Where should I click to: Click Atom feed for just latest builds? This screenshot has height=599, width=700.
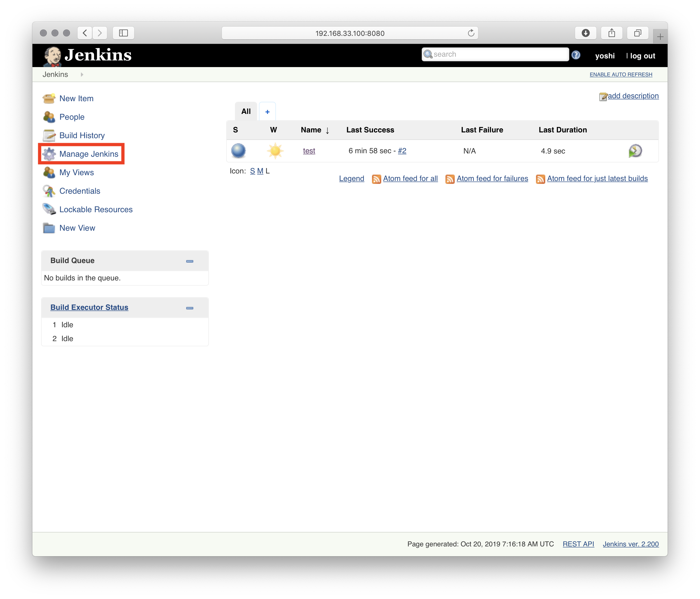tap(597, 179)
